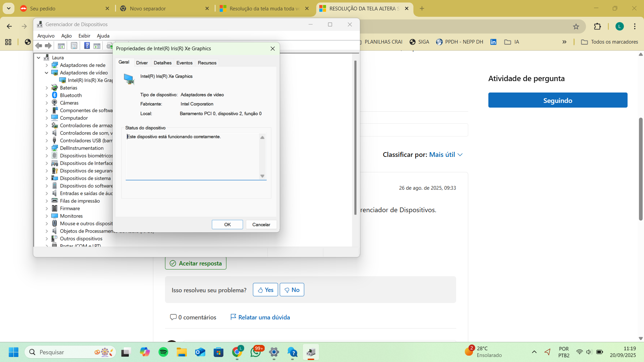Open WhatsApp from the taskbar

click(256, 352)
